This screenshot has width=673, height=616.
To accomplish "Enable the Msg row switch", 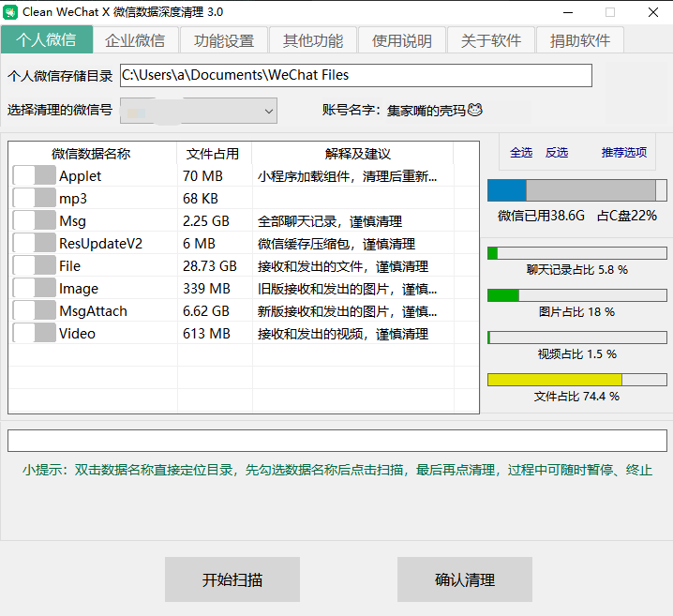I will (35, 221).
